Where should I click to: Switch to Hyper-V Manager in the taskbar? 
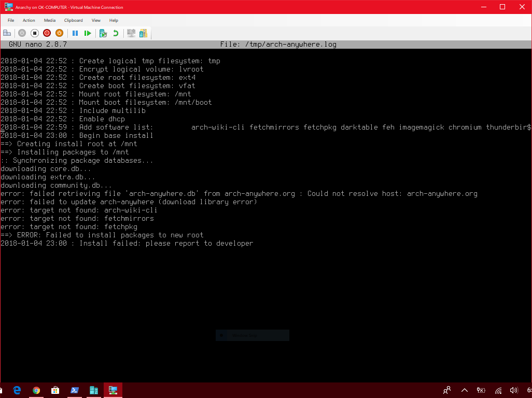(x=94, y=390)
